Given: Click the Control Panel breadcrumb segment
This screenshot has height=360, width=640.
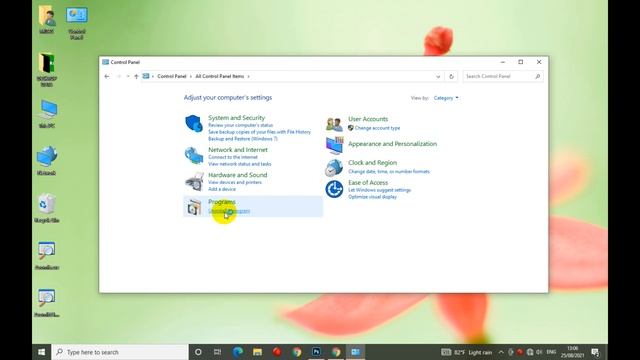Looking at the screenshot, I should coord(172,76).
